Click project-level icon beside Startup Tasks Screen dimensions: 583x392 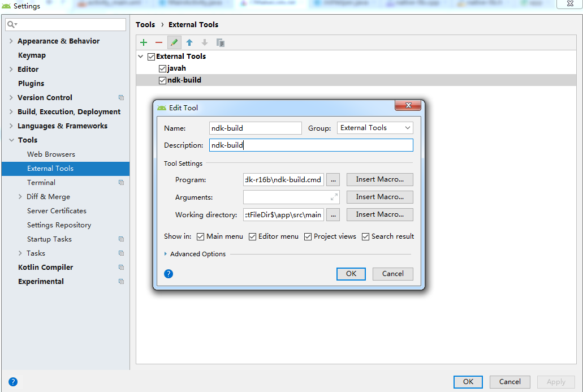[x=121, y=239]
